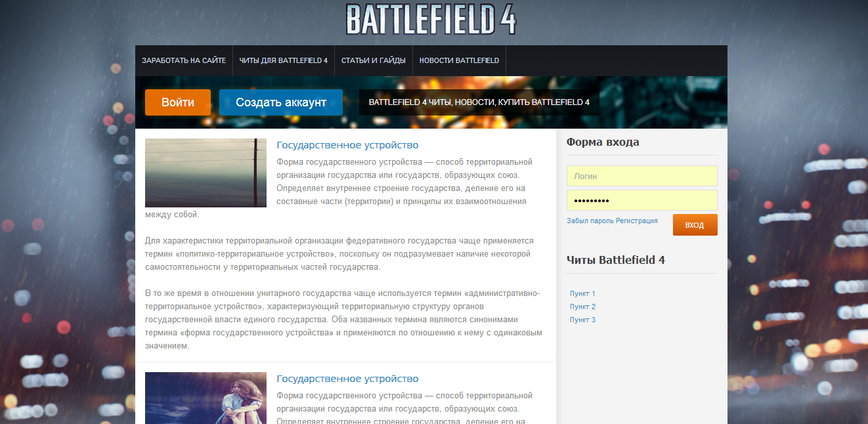Open the ЗАРАБОТАТЬ НА САЙТЕ menu item
868x424 pixels.
(x=184, y=60)
